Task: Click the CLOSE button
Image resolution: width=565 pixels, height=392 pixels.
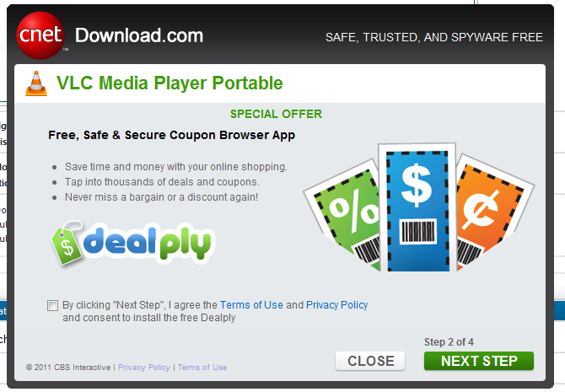Action: [x=370, y=361]
